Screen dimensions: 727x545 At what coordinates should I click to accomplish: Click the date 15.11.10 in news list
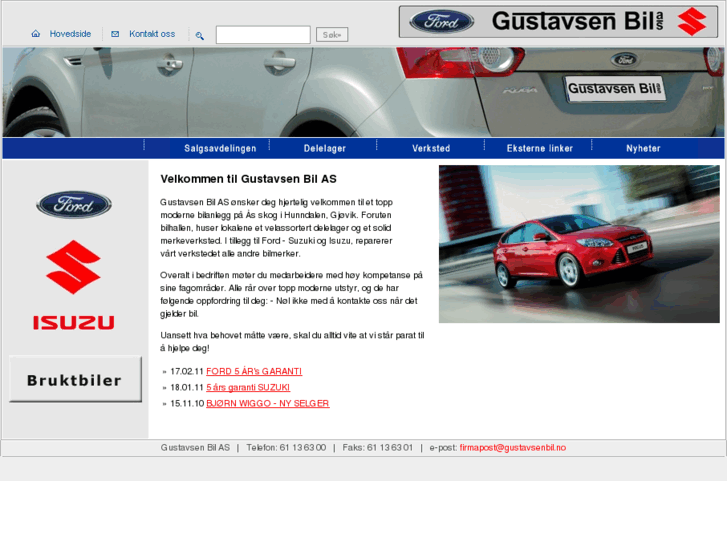tap(187, 404)
